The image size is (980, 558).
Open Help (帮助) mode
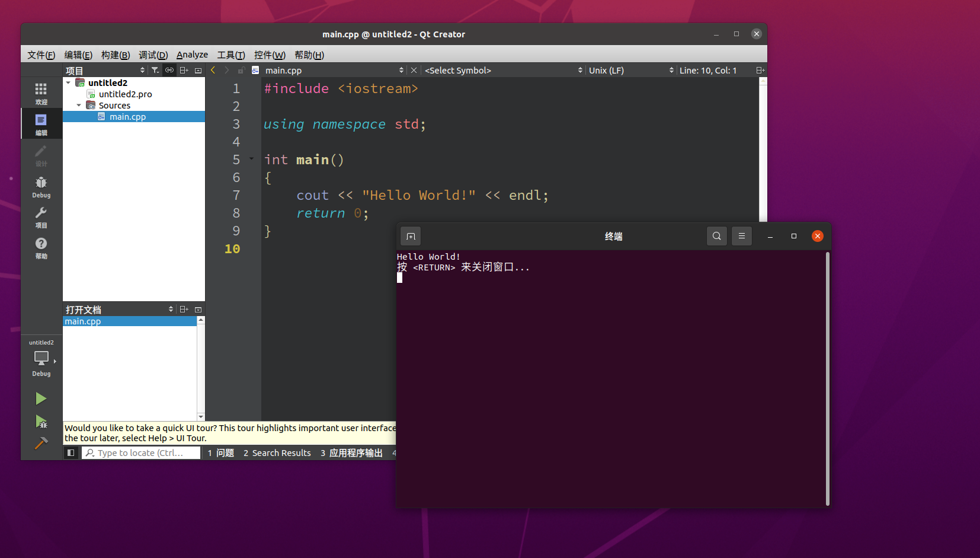click(x=41, y=248)
